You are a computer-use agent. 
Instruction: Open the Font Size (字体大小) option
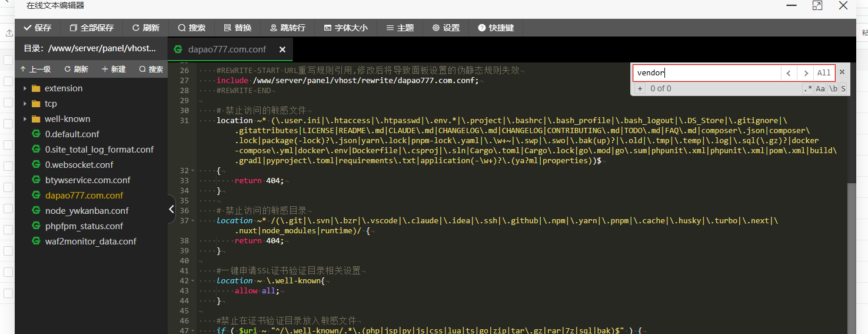click(345, 28)
